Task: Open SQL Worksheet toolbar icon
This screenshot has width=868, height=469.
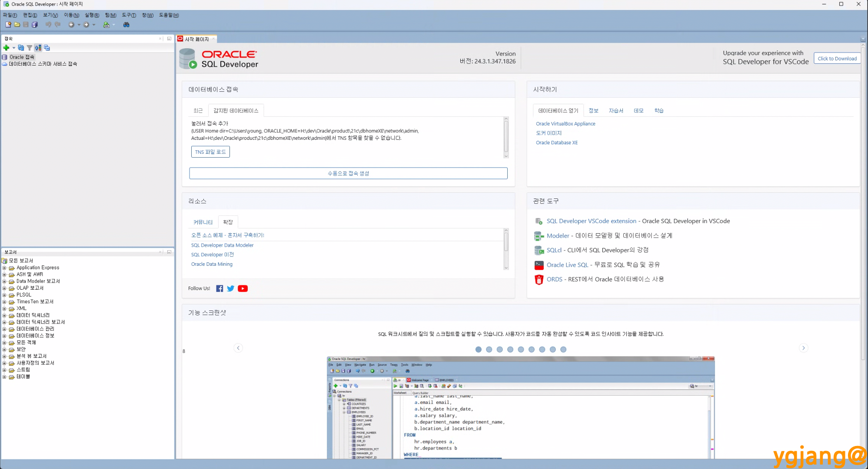Action: click(106, 25)
